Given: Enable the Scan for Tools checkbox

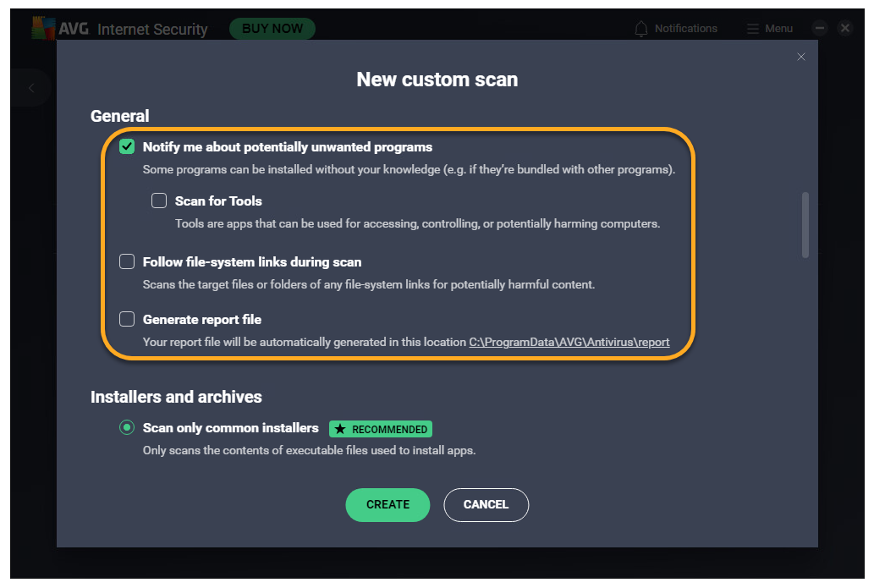Looking at the screenshot, I should tap(159, 201).
